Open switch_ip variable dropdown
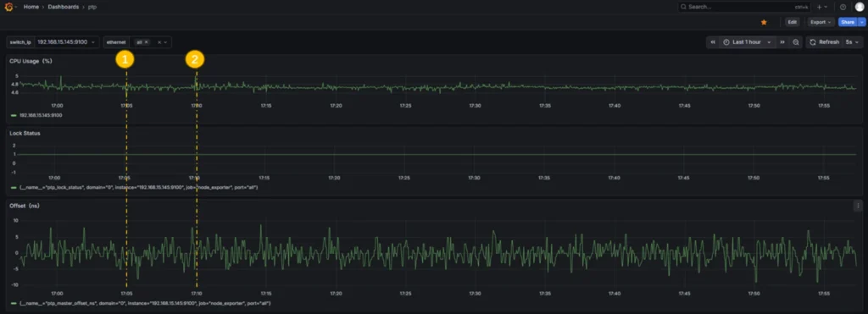 pyautogui.click(x=66, y=42)
